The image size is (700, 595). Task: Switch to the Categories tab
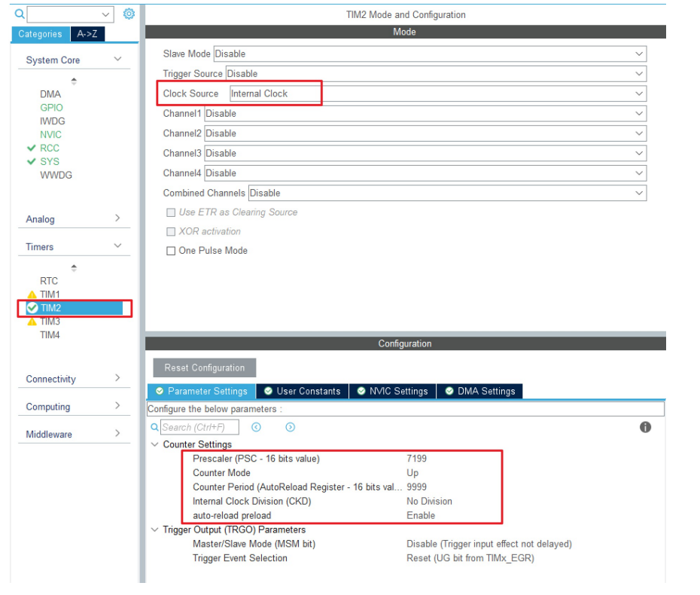click(x=40, y=34)
